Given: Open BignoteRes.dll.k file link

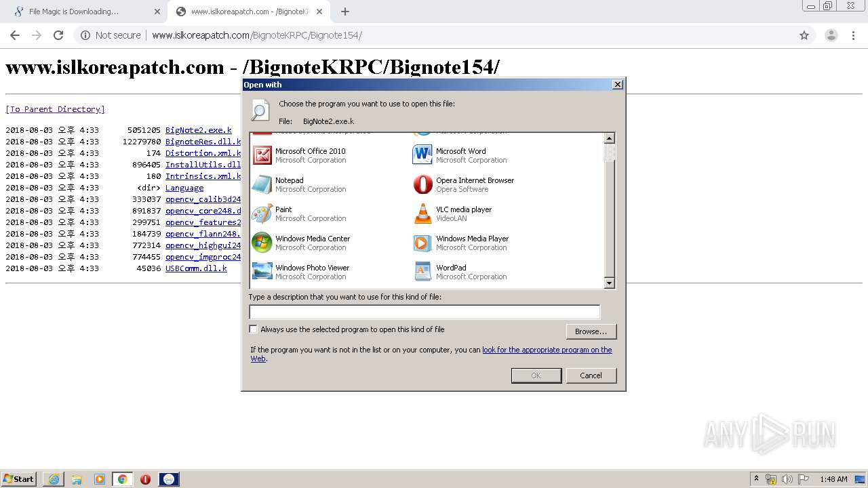Looking at the screenshot, I should coord(203,142).
